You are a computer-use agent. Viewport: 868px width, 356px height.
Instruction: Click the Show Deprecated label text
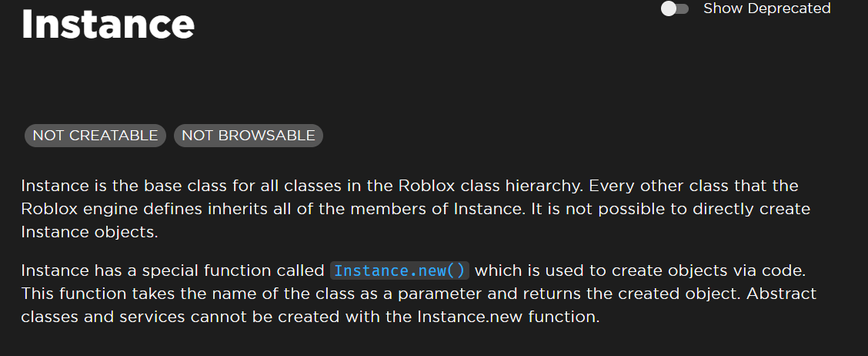coord(766,8)
